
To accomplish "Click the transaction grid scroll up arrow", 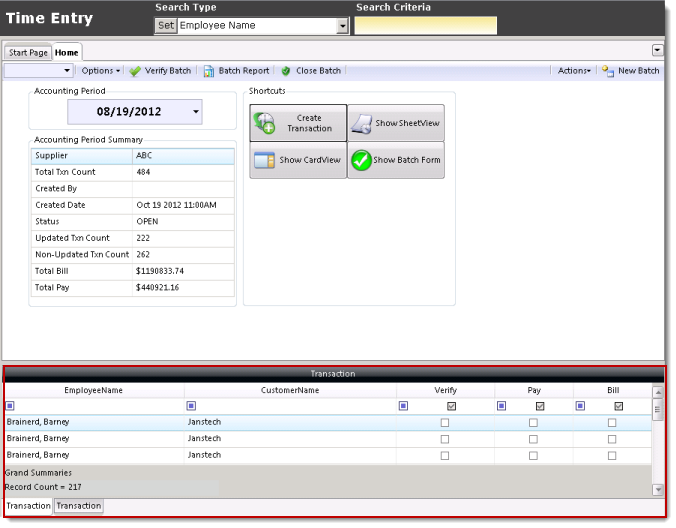I will (657, 393).
